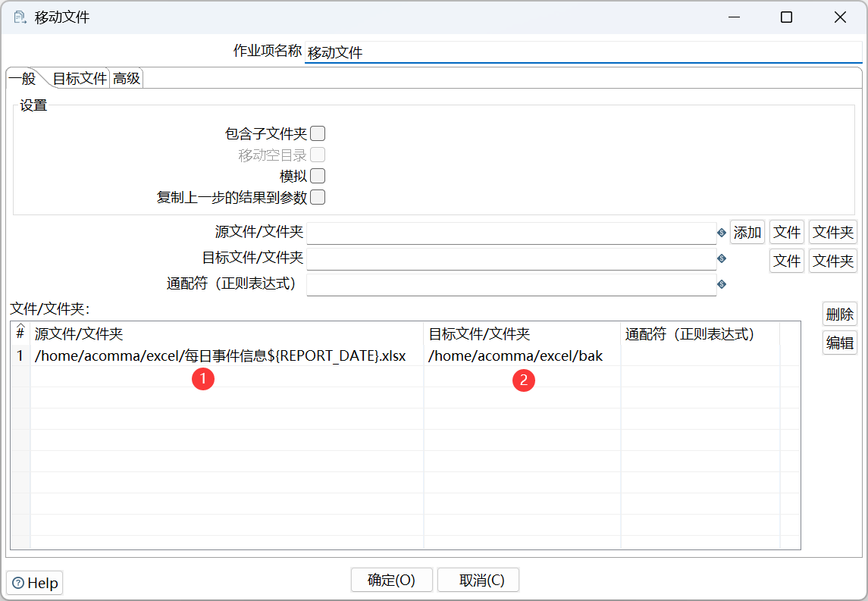Open the 高级 tab
This screenshot has height=601, width=868.
tap(127, 79)
